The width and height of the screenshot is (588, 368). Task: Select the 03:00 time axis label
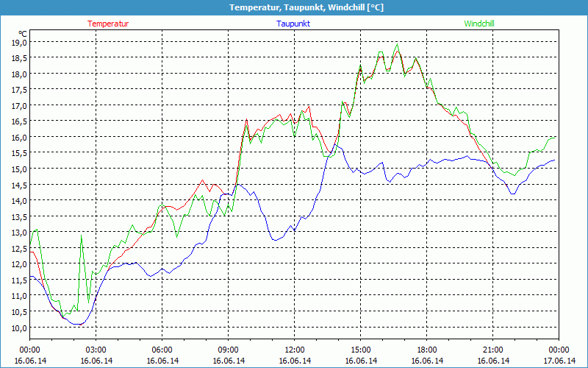pyautogui.click(x=96, y=350)
